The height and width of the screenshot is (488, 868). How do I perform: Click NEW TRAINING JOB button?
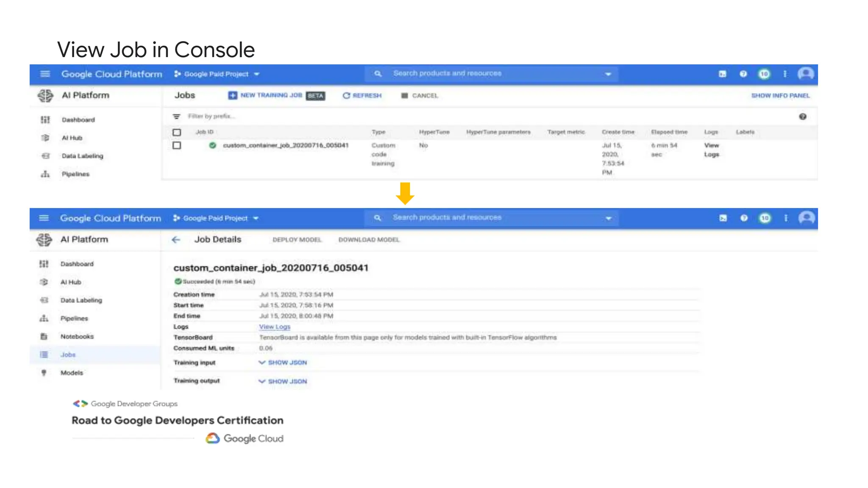[276, 96]
